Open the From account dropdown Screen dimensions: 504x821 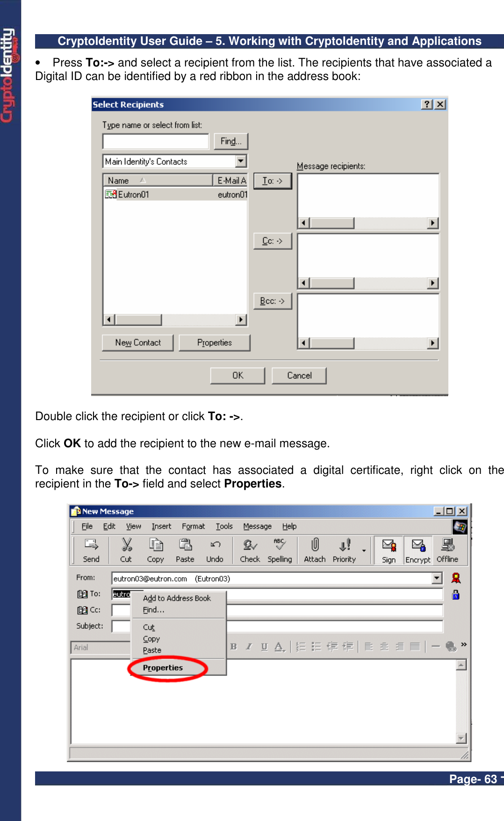[437, 578]
